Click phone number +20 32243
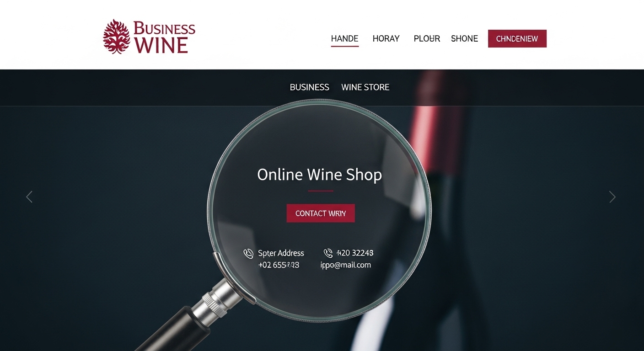Viewport: 644px width, 351px height. [355, 253]
